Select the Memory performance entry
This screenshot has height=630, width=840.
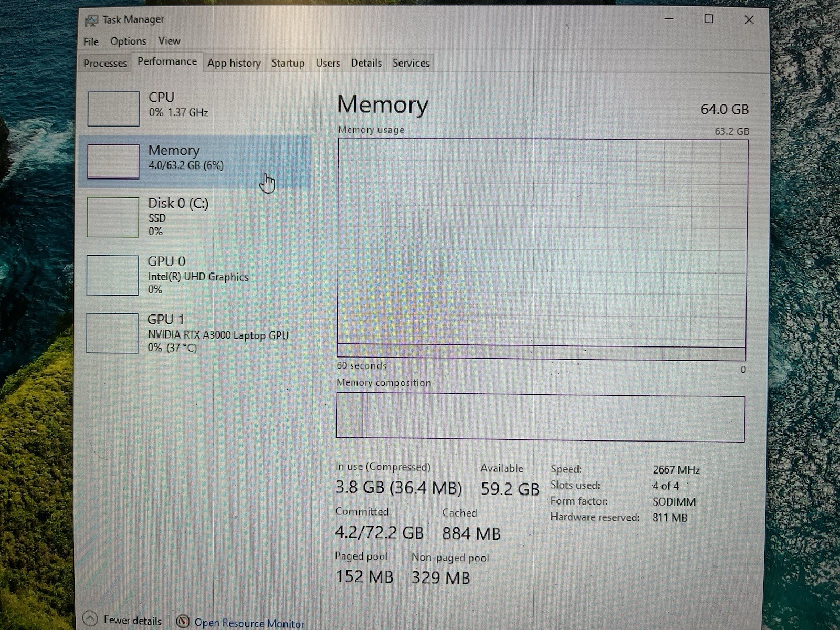click(195, 161)
